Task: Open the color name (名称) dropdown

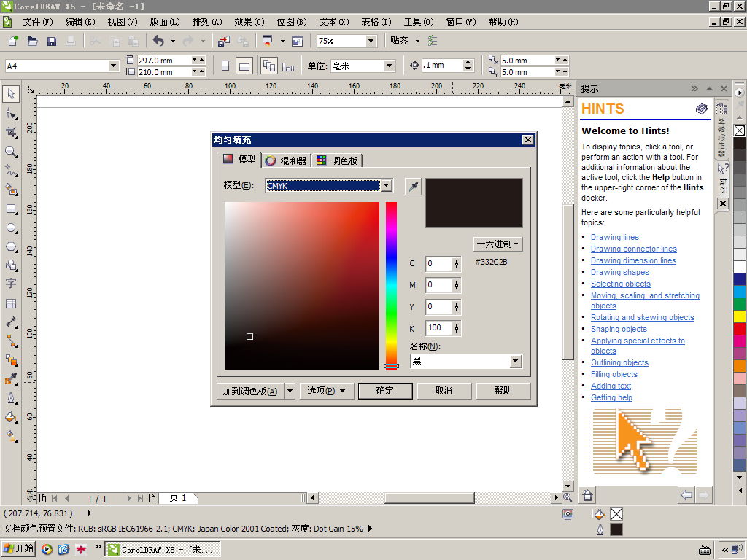Action: pyautogui.click(x=516, y=361)
